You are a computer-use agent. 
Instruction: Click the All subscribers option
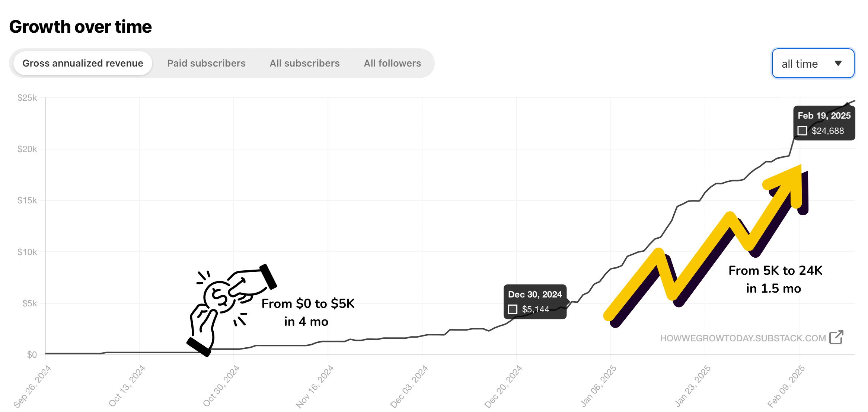(304, 63)
